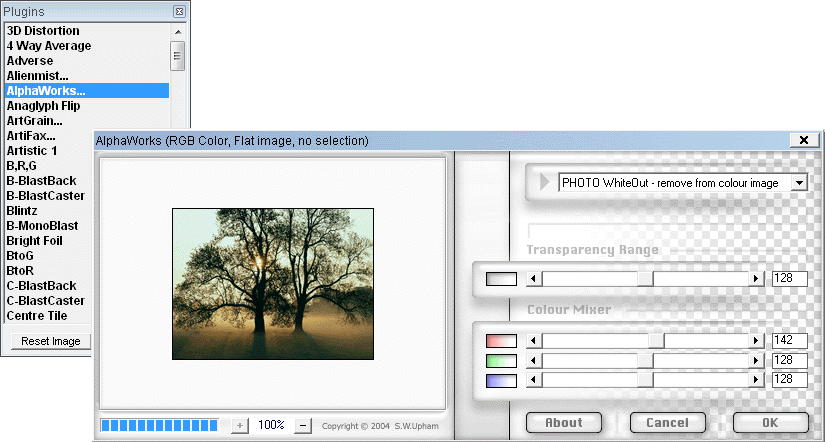Click the tree preview image
This screenshot has height=442, width=825.
(x=273, y=284)
